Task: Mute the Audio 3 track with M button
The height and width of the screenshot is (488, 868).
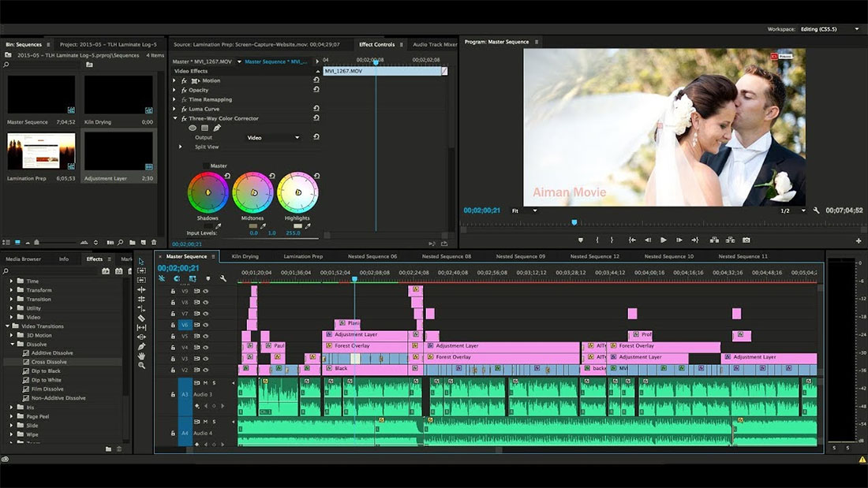Action: point(205,383)
